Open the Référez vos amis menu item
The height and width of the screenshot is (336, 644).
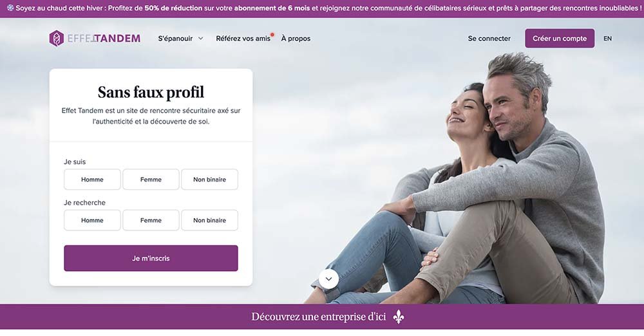click(243, 39)
